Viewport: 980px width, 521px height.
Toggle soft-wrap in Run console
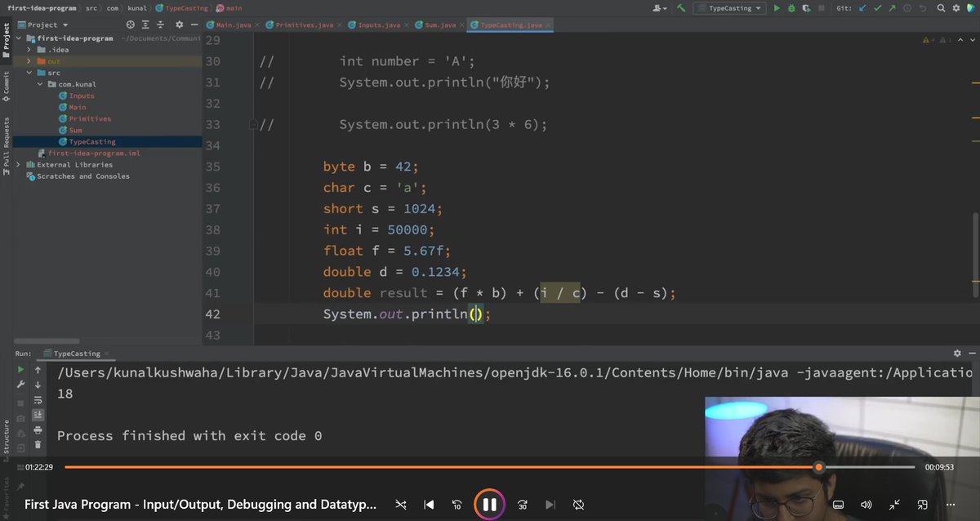coord(38,401)
